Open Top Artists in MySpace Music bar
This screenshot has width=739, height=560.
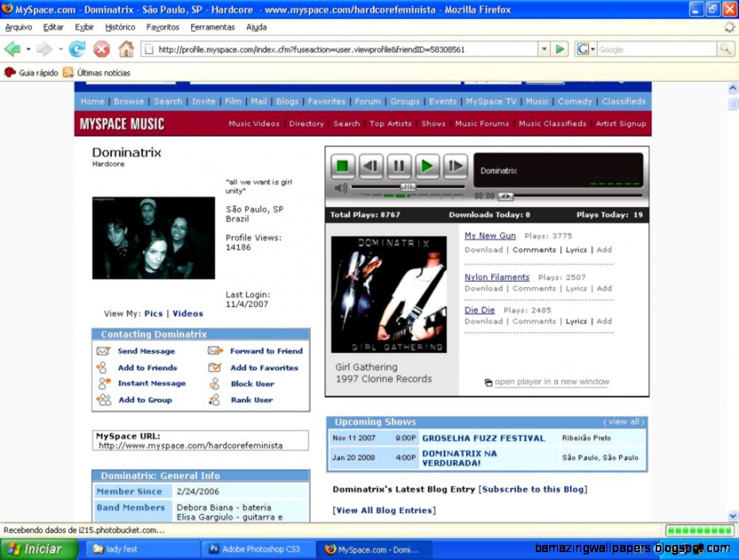point(391,124)
